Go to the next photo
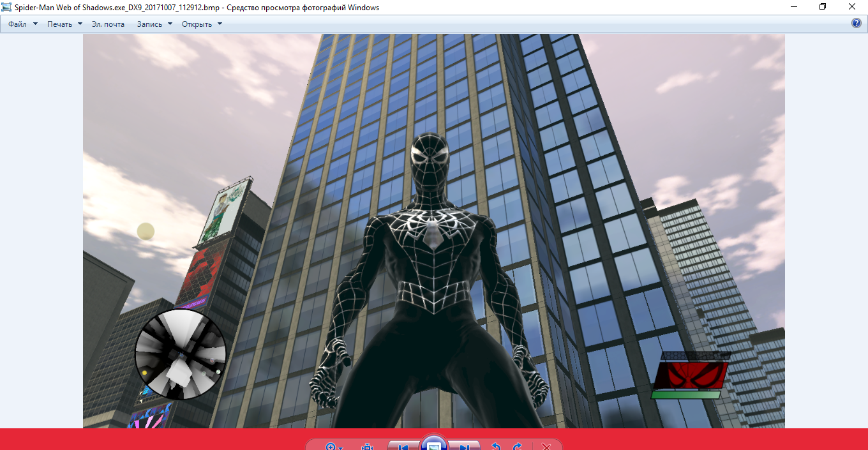 (465, 446)
